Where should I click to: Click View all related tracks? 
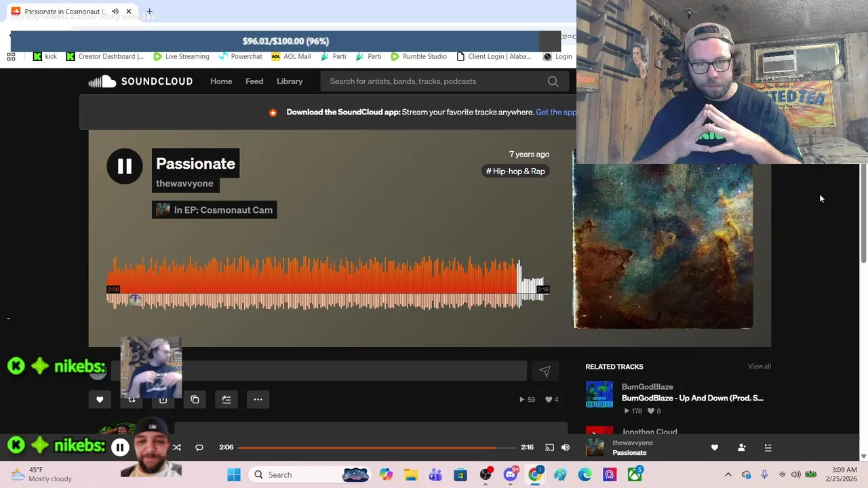pos(759,367)
